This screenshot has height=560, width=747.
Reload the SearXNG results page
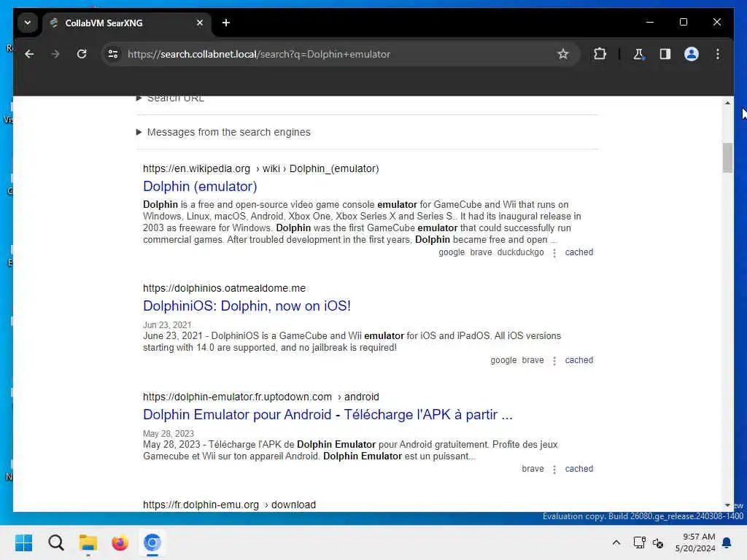coord(82,54)
